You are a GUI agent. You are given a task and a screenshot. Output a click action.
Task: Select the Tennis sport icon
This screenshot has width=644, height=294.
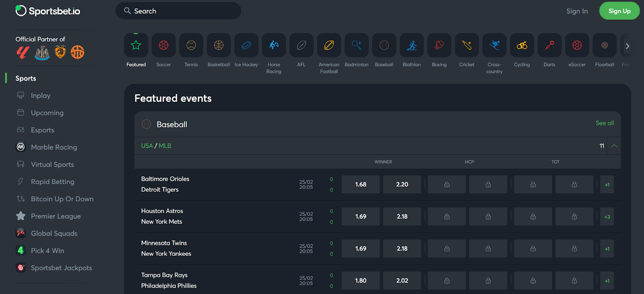[191, 45]
